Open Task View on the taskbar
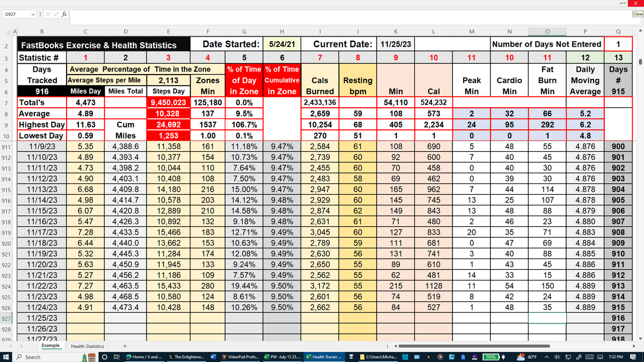This screenshot has width=644, height=362. (x=116, y=357)
